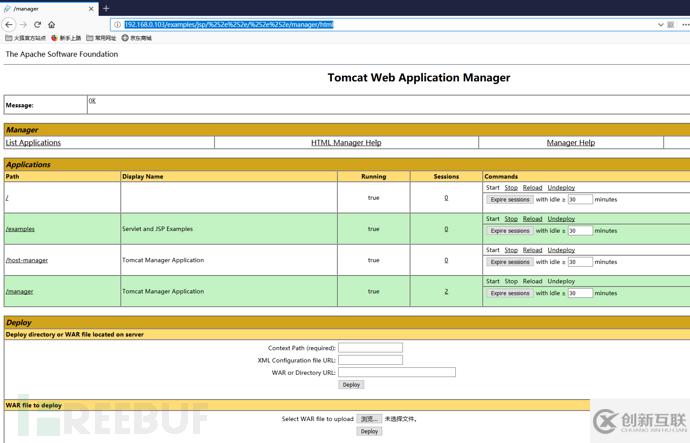The image size is (690, 443).
Task: Undeploy the /examples application
Action: (561, 219)
